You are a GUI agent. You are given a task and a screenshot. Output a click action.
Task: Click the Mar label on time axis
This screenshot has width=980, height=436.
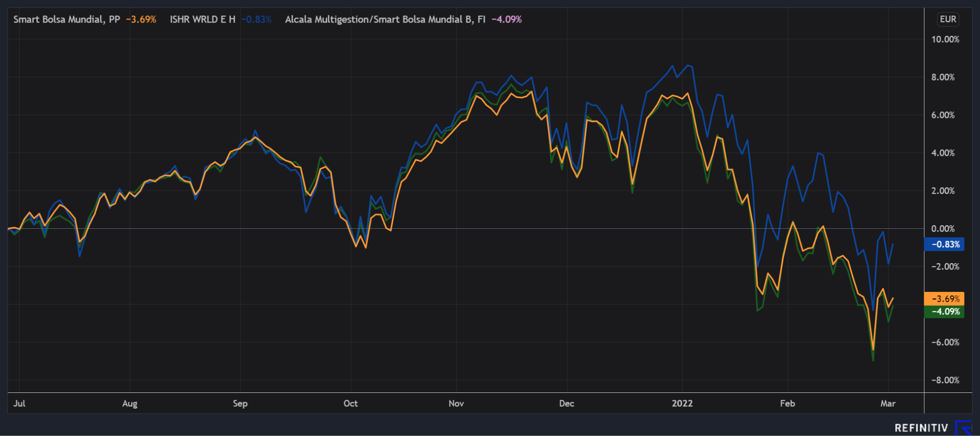(x=888, y=403)
